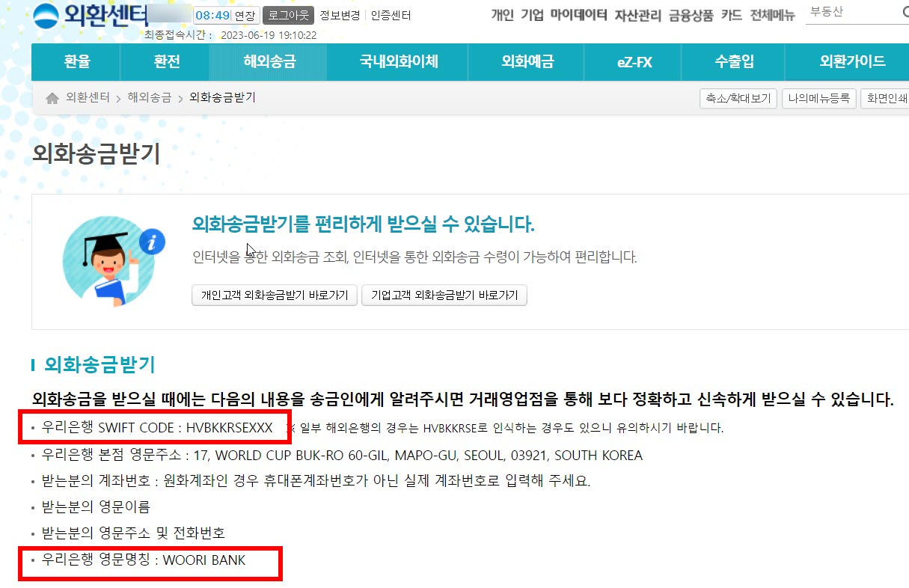This screenshot has height=588, width=909.
Task: Click the WOORI BANK English name line
Action: click(x=144, y=560)
